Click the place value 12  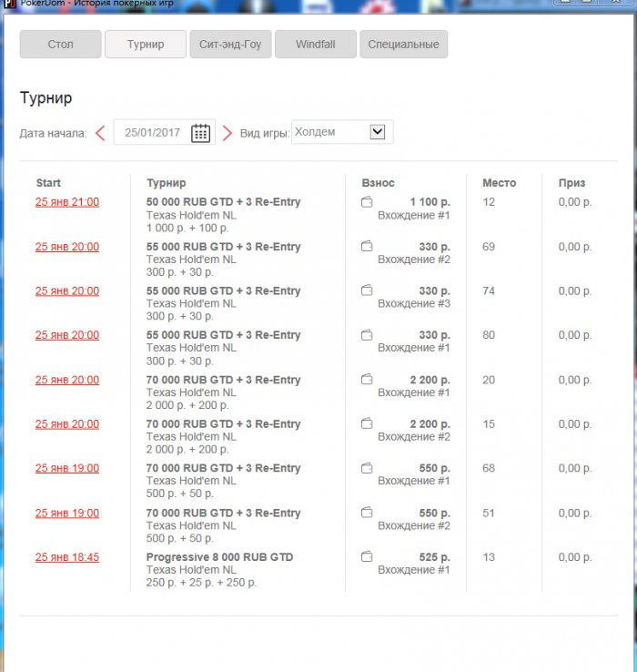[489, 202]
